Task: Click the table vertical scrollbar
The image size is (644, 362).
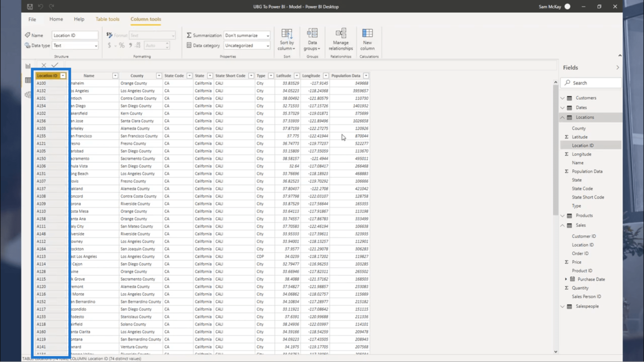Action: coord(555,149)
